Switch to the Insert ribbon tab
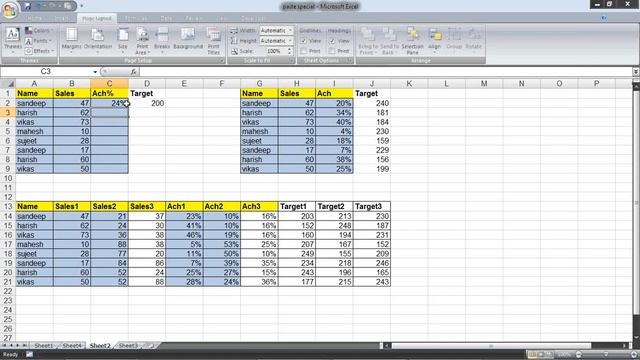Screen dimensions: 640x360 pyautogui.click(x=62, y=18)
